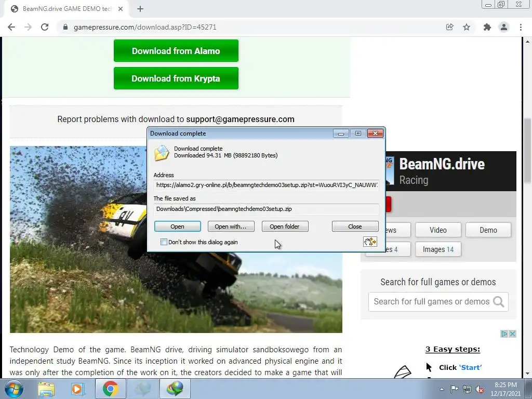Tick Don't show this dialog again
Image resolution: width=532 pixels, height=399 pixels.
tap(164, 242)
